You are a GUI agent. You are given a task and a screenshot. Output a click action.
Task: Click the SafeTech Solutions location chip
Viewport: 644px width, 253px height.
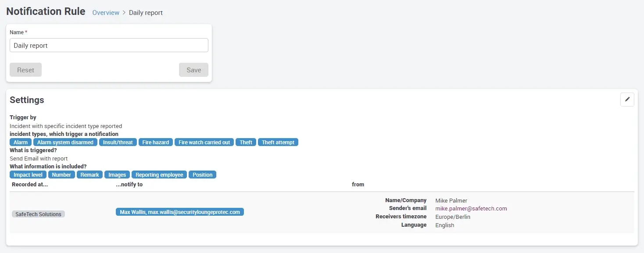tap(38, 214)
